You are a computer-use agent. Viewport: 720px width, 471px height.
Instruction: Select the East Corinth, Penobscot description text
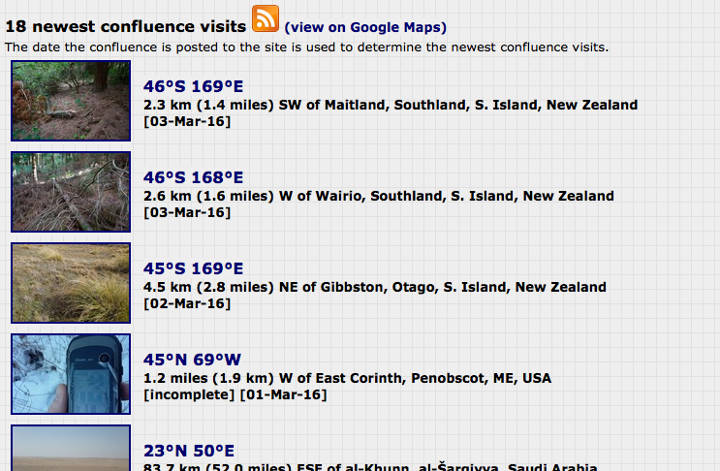[347, 378]
